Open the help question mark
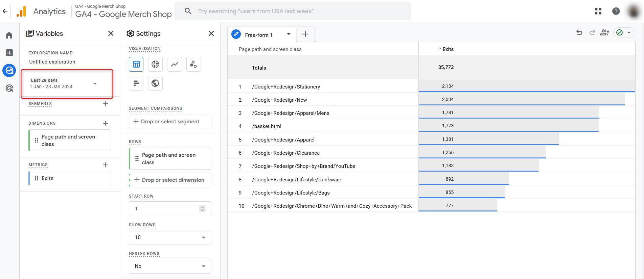 click(616, 11)
